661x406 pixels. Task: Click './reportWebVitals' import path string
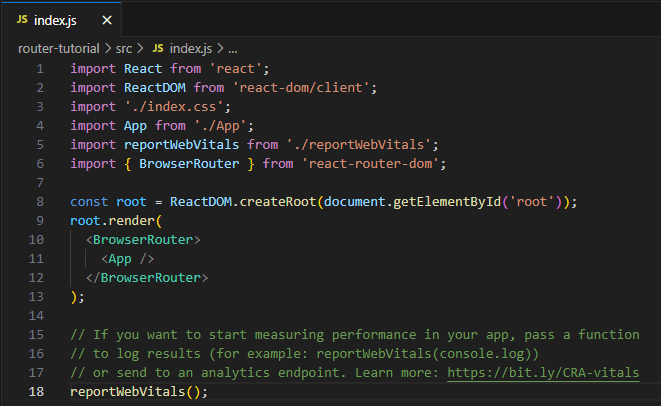coord(359,145)
